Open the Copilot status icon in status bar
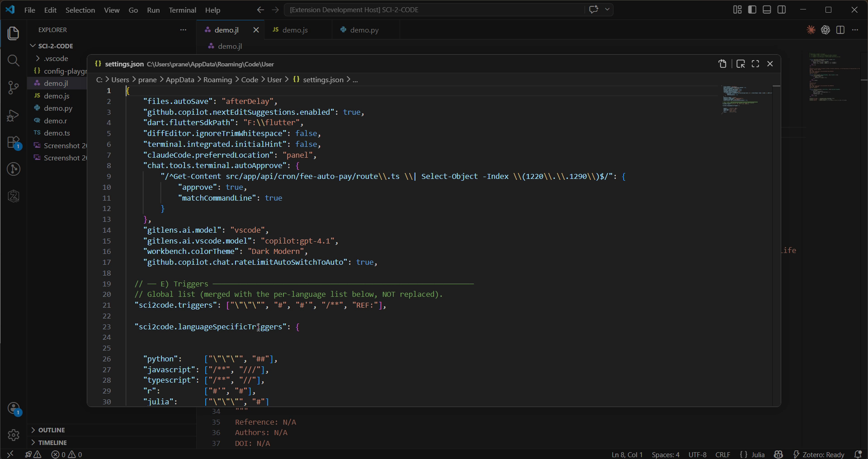 pos(778,454)
